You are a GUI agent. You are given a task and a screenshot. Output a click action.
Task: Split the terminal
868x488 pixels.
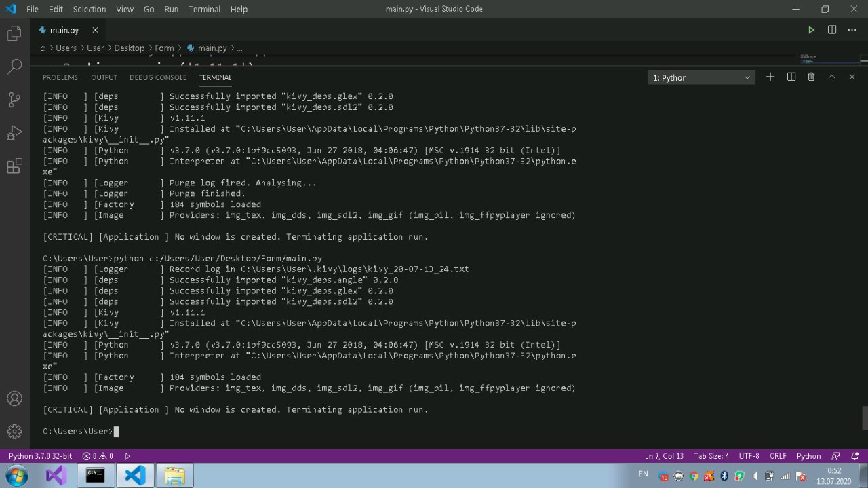791,77
